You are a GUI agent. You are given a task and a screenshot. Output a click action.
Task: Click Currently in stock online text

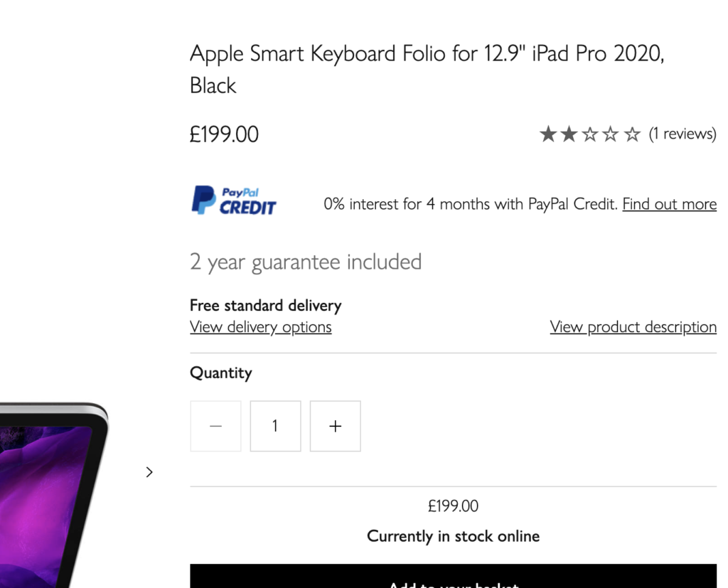click(x=453, y=536)
